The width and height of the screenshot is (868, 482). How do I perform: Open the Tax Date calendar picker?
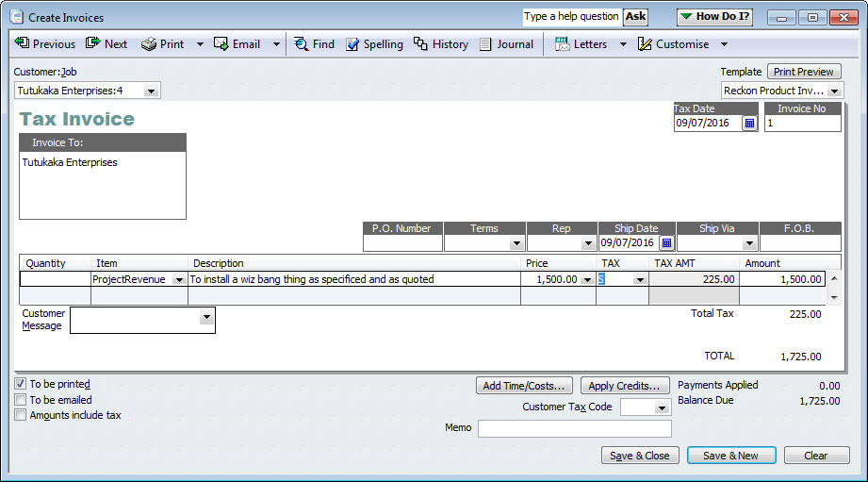pyautogui.click(x=750, y=124)
